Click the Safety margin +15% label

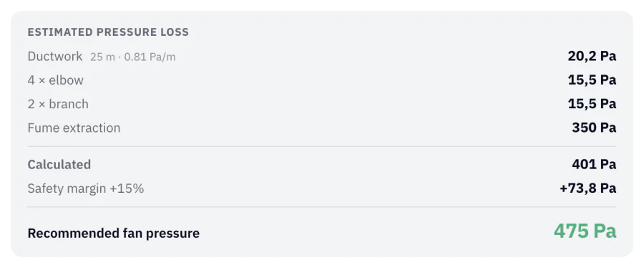[x=85, y=188]
